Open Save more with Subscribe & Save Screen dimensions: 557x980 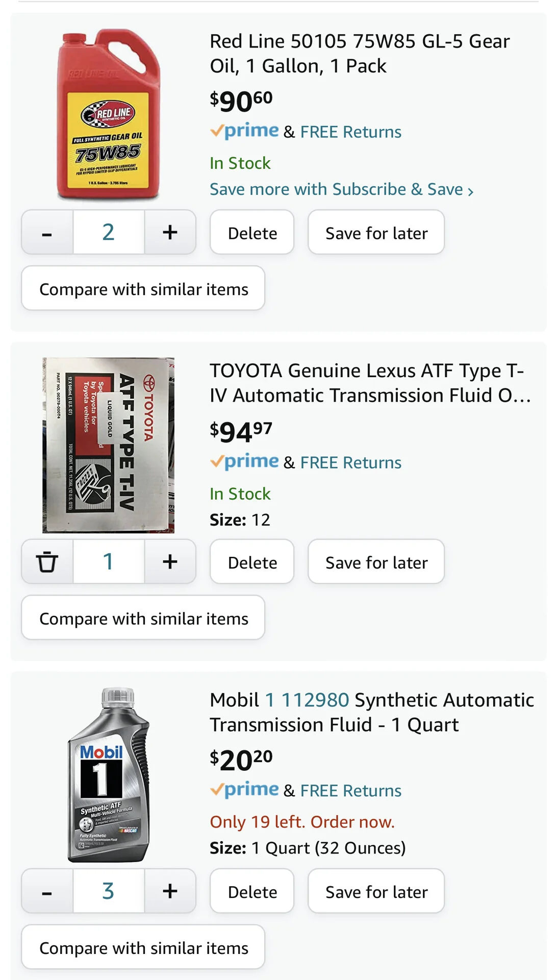pos(341,189)
